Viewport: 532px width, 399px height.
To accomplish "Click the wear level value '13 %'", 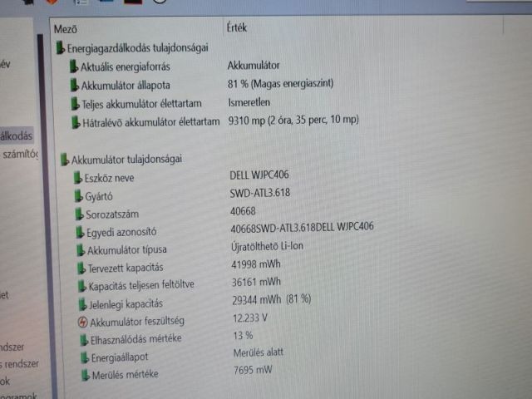I will click(243, 336).
